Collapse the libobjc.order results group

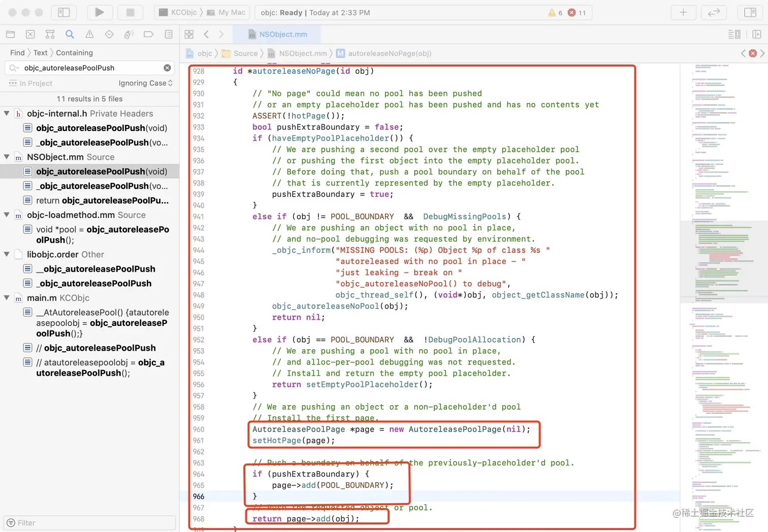(x=7, y=255)
